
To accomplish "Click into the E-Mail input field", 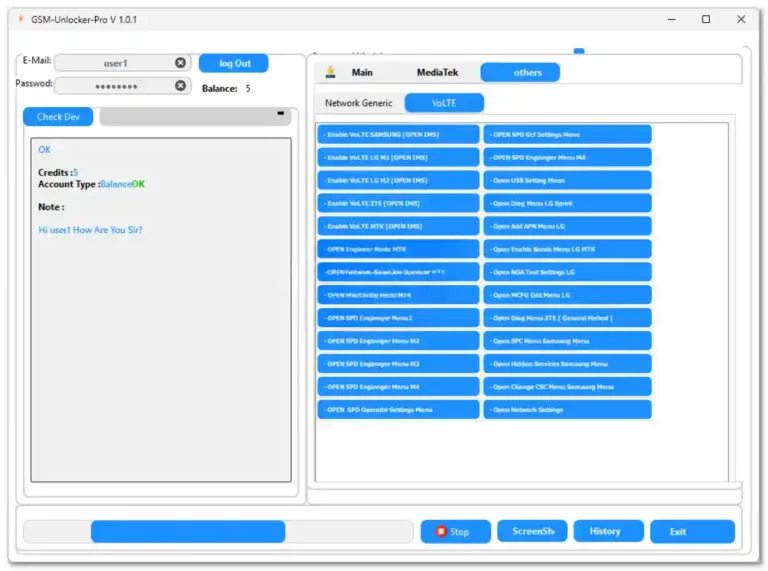I will point(122,63).
